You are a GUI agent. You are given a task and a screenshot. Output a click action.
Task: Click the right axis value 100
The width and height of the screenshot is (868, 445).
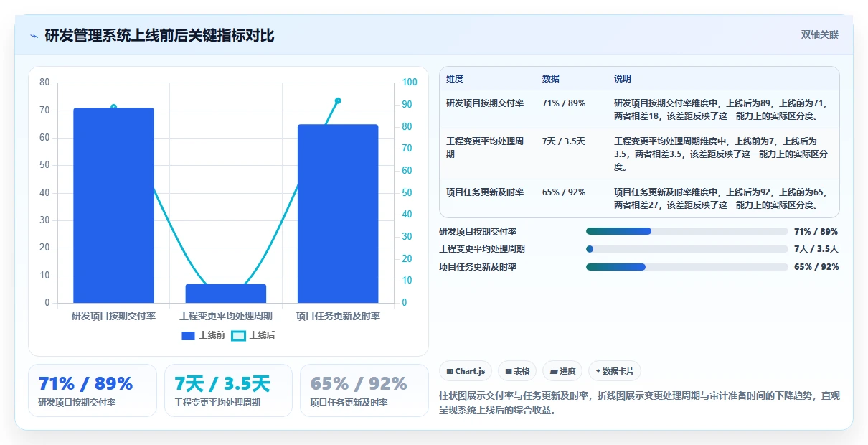click(x=410, y=83)
